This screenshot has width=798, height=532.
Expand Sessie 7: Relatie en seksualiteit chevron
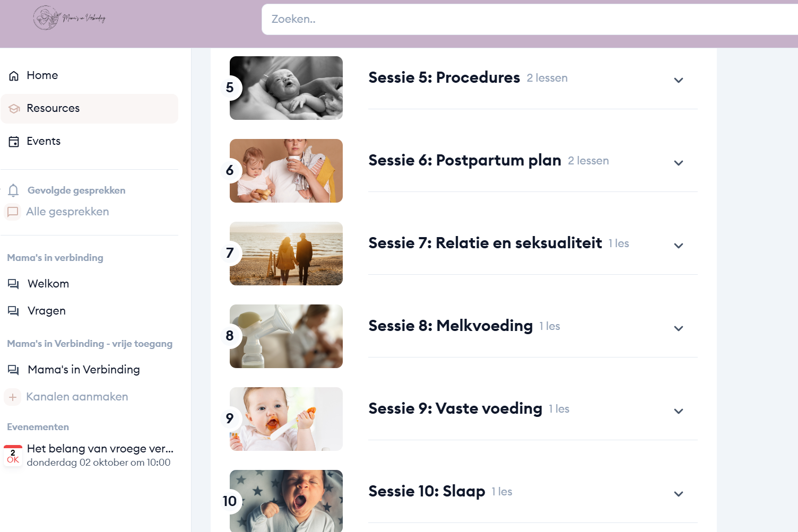pyautogui.click(x=678, y=246)
